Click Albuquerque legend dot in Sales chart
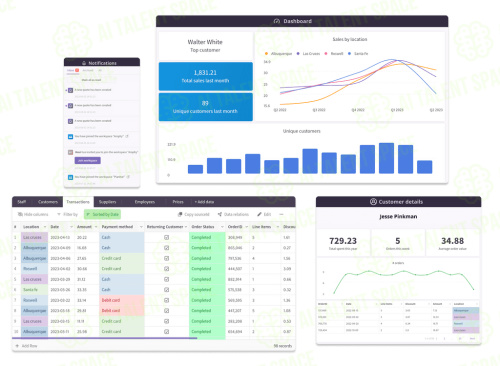This screenshot has width=500, height=366. 266,54
